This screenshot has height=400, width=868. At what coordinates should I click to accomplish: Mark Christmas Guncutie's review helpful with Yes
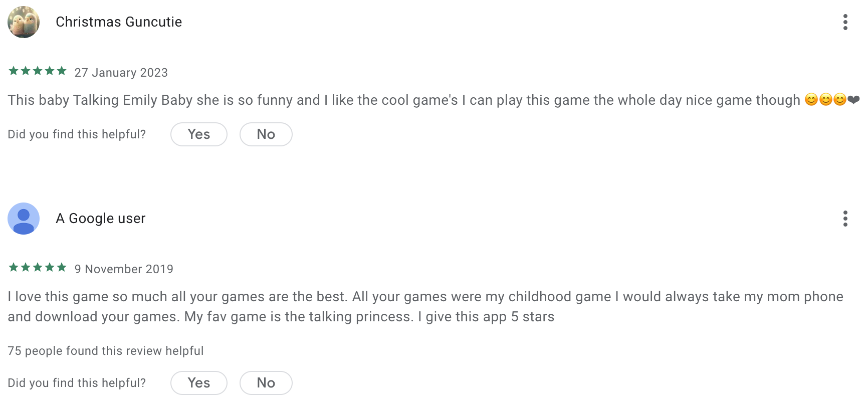[199, 134]
